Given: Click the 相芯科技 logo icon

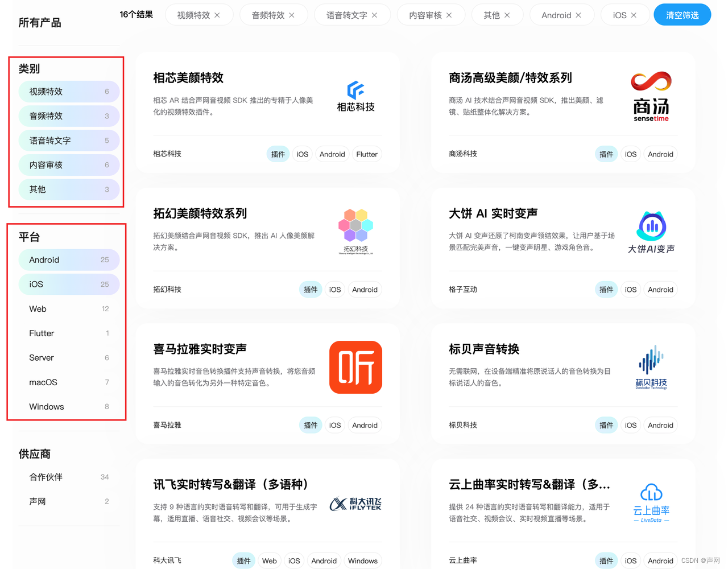Looking at the screenshot, I should tap(356, 96).
